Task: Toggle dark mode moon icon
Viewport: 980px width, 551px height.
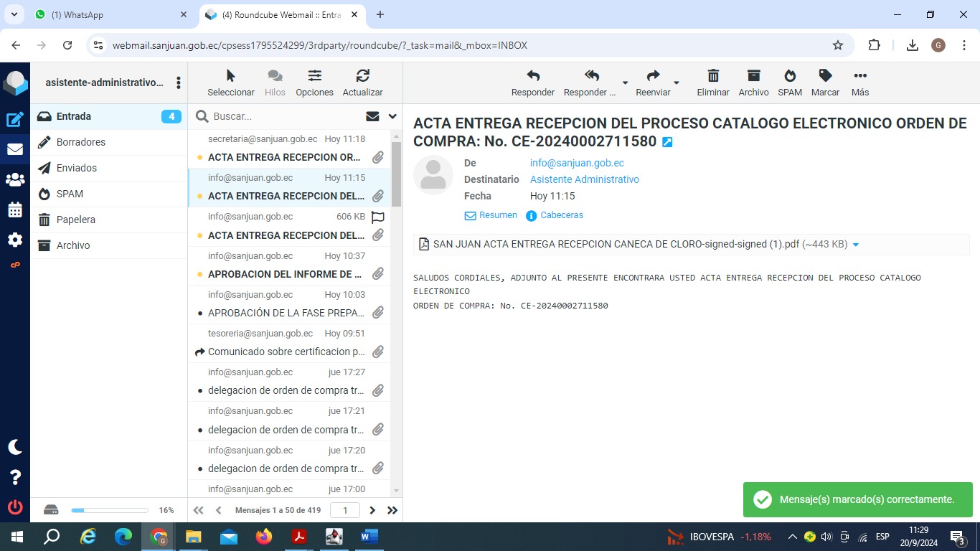Action: tap(15, 447)
